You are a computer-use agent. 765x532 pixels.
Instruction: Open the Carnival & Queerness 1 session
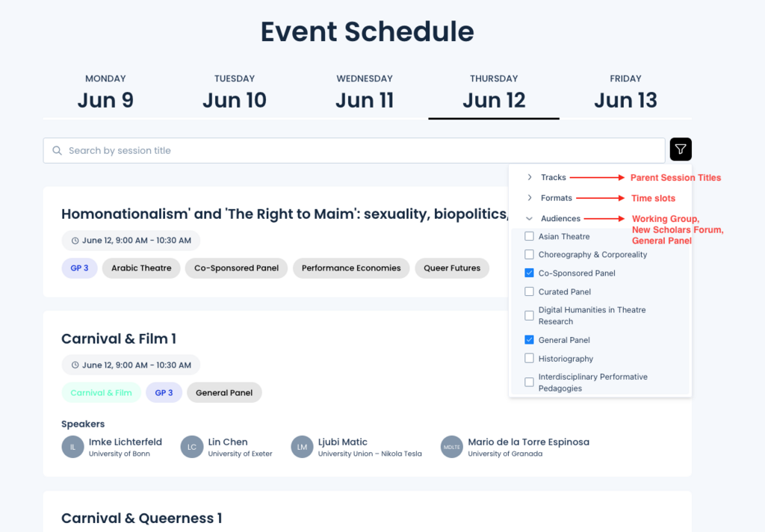pos(141,519)
